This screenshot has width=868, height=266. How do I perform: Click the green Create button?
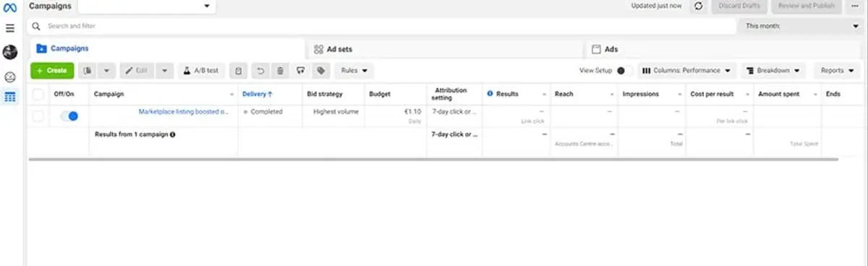52,71
